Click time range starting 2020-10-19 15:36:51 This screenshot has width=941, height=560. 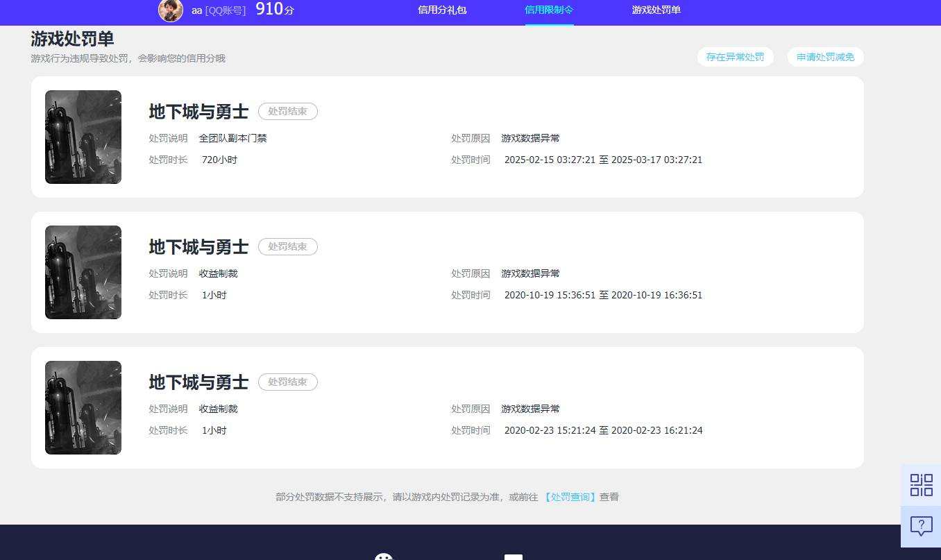click(603, 295)
